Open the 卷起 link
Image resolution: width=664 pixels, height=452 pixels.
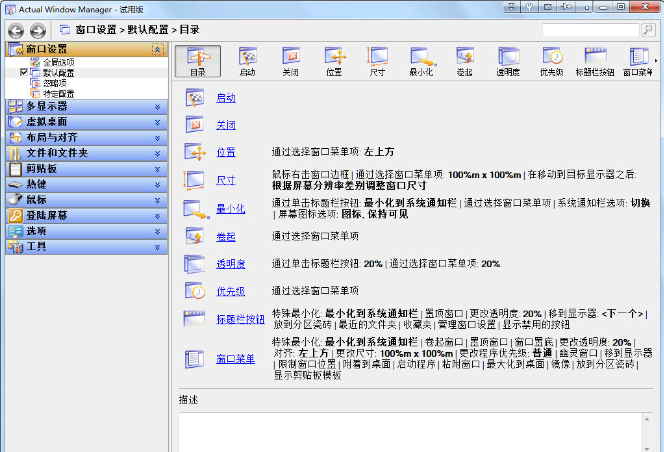coord(226,236)
